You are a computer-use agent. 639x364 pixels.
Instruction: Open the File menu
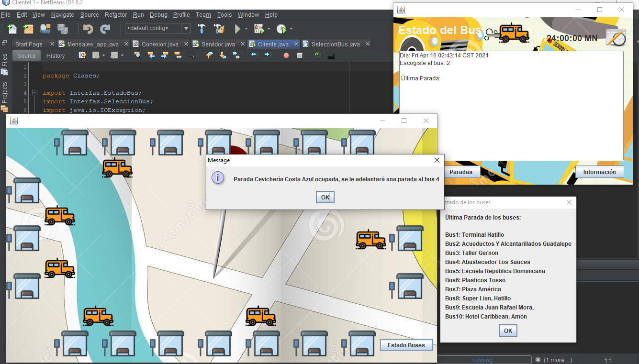coord(5,15)
